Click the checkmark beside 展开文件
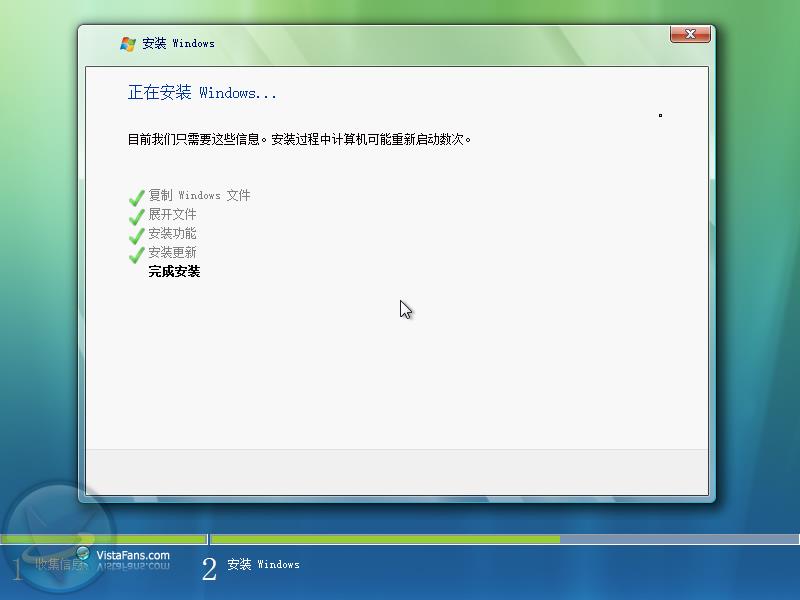800x600 pixels. click(137, 215)
